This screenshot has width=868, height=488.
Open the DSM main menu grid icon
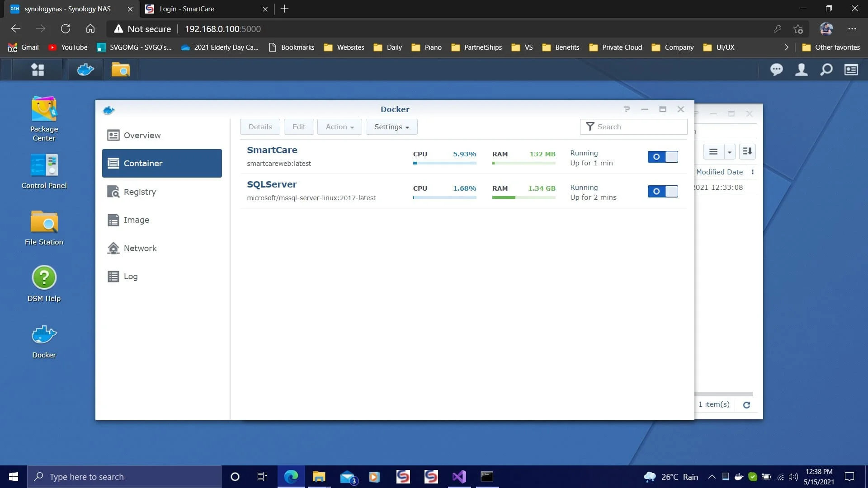[x=38, y=70]
